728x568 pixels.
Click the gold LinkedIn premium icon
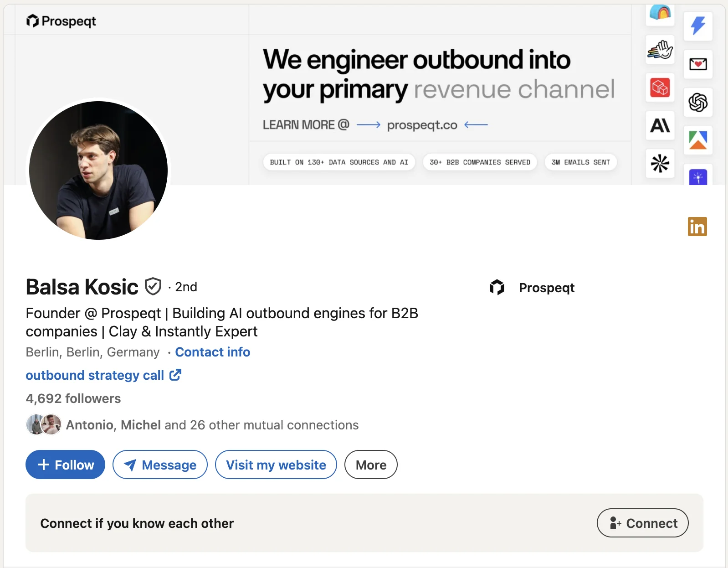697,227
